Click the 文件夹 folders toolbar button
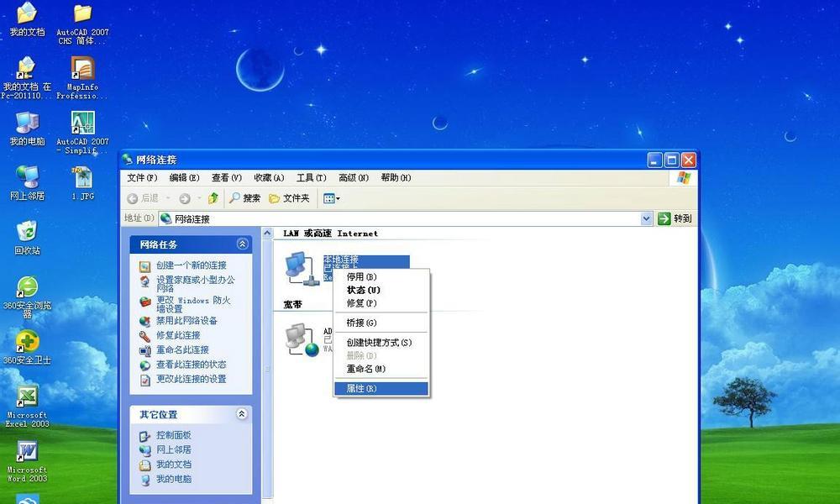The image size is (840, 504). point(289,199)
